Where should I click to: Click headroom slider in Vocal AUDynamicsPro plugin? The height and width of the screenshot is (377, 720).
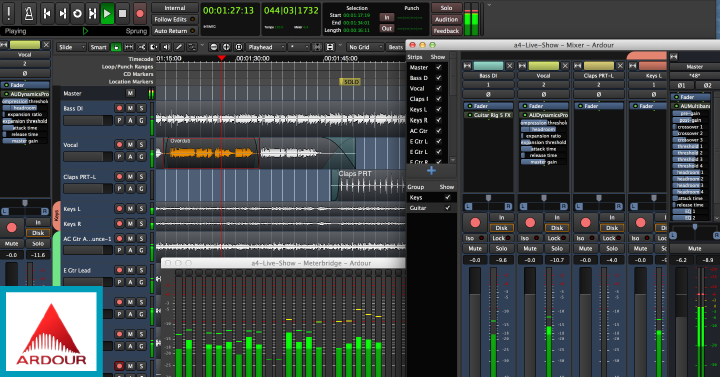pos(544,129)
